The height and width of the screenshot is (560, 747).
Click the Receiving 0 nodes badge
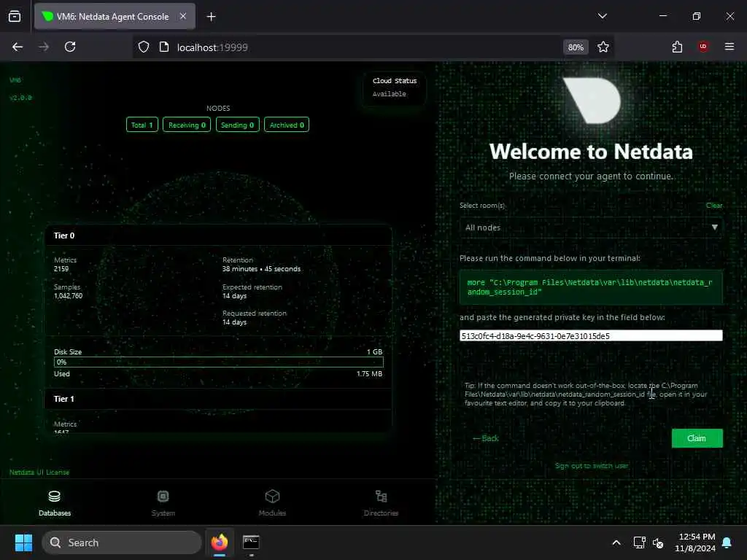pyautogui.click(x=187, y=125)
